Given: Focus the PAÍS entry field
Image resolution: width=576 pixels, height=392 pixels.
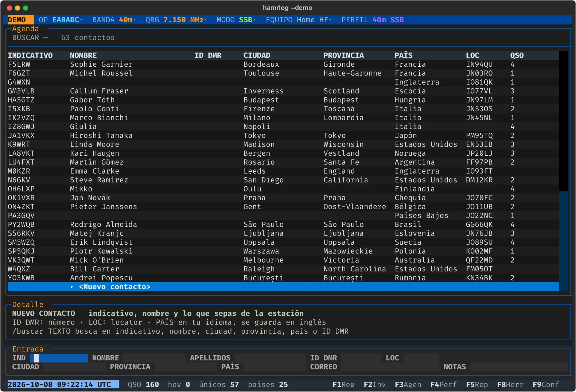Looking at the screenshot, I should (x=275, y=367).
